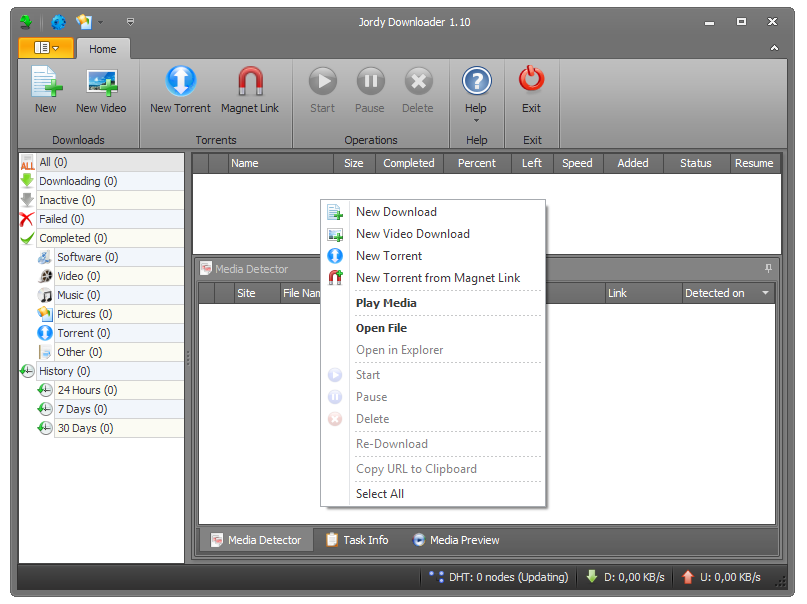Switch to the Media Detector tab

pos(256,540)
